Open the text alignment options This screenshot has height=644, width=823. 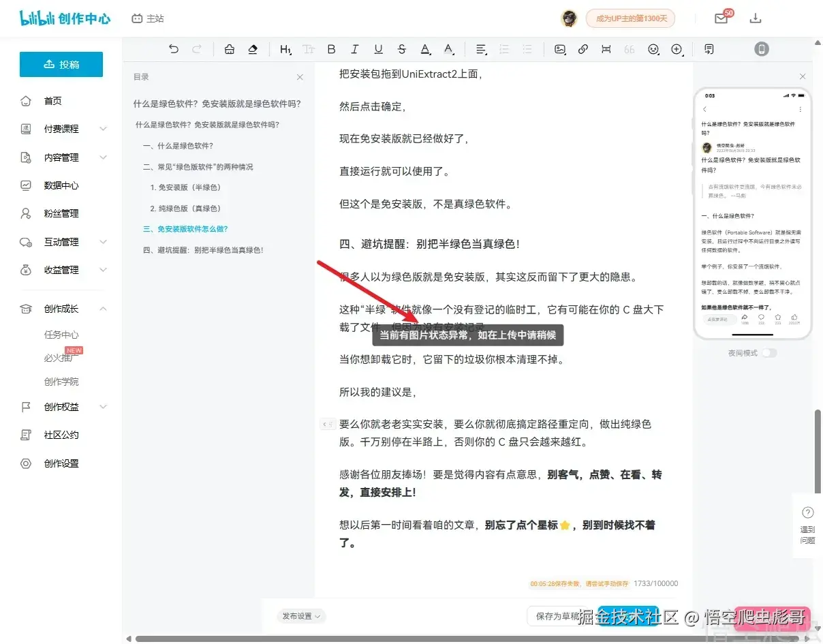[481, 49]
